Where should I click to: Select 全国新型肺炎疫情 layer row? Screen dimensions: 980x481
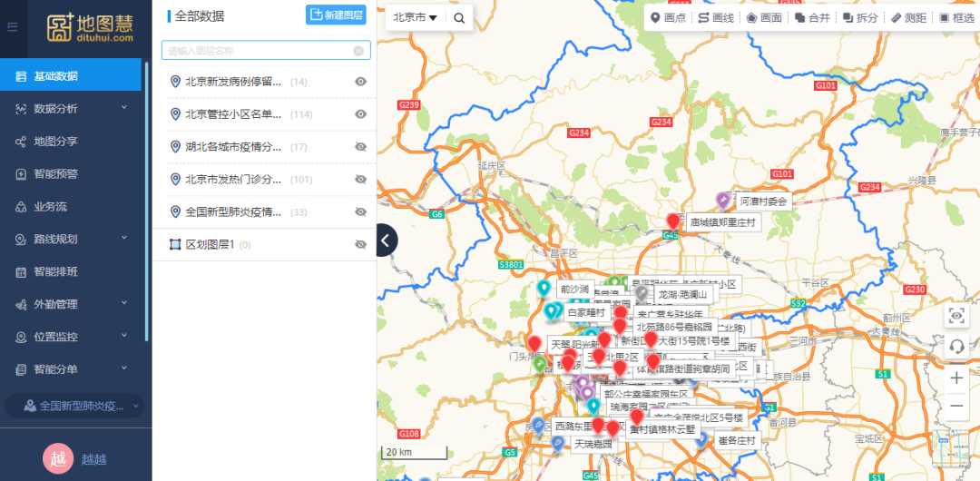[x=264, y=212]
